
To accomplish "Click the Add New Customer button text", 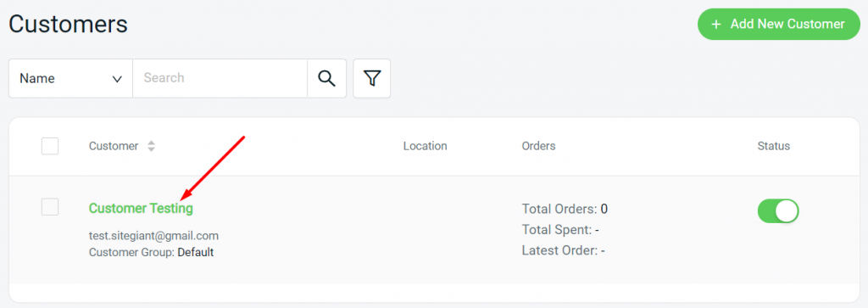I will pos(787,25).
